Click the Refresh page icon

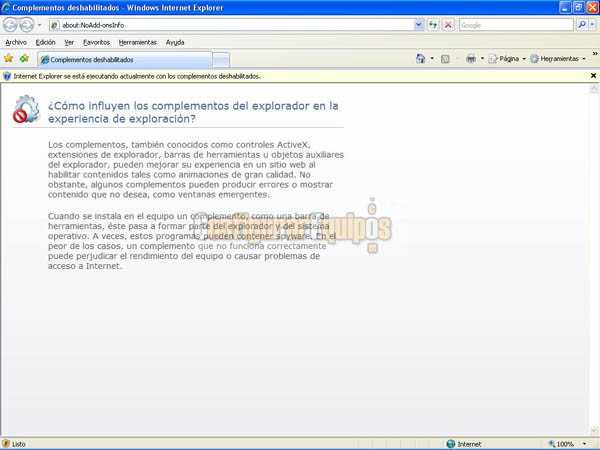(x=433, y=25)
